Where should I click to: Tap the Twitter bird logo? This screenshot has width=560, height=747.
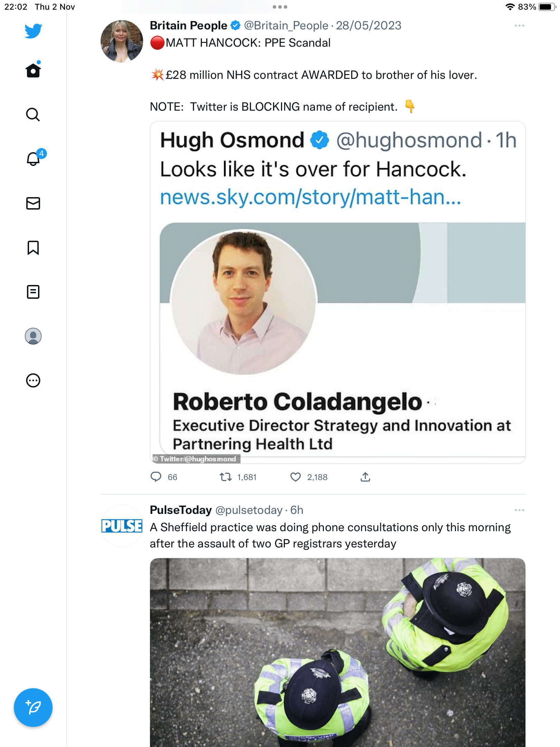pyautogui.click(x=33, y=31)
